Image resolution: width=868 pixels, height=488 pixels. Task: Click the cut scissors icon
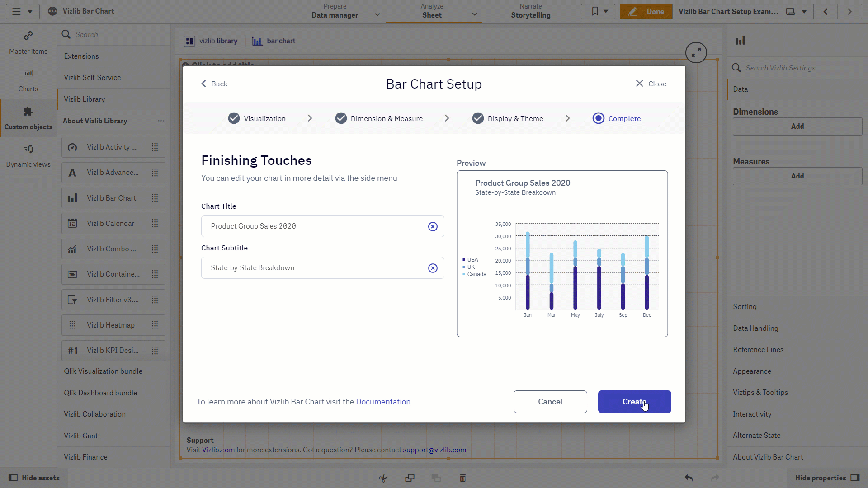[x=383, y=478]
